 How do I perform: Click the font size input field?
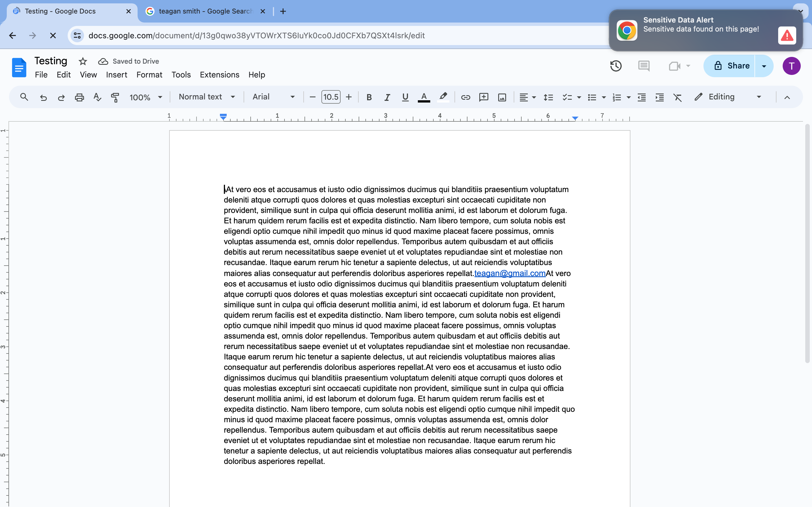coord(330,97)
